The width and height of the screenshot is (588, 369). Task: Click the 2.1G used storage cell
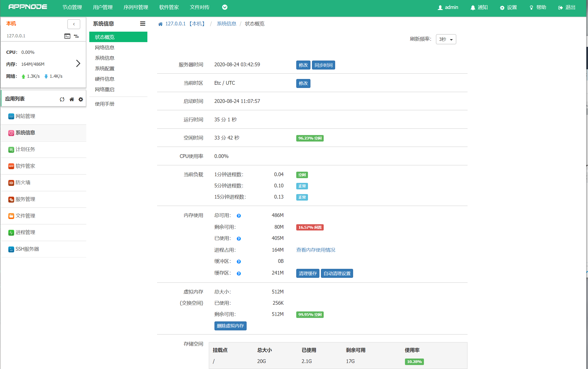click(x=306, y=361)
